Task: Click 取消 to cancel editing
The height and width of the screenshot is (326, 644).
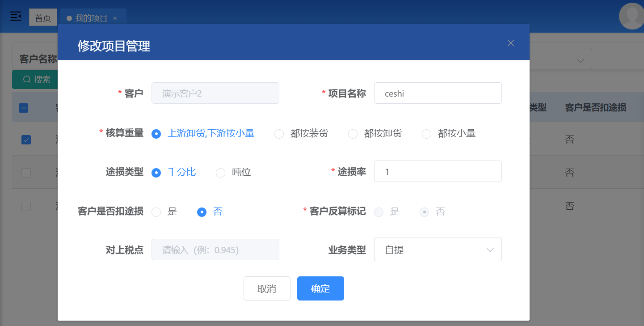Action: click(x=267, y=288)
